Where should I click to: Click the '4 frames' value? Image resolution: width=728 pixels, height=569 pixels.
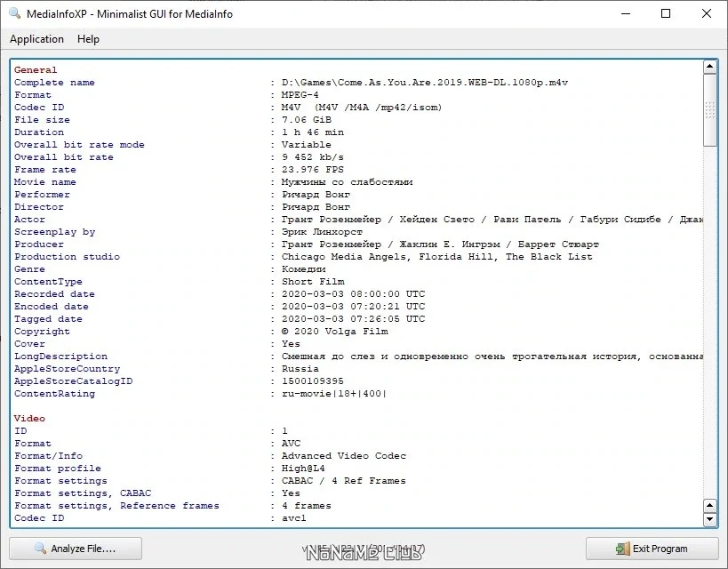point(307,506)
